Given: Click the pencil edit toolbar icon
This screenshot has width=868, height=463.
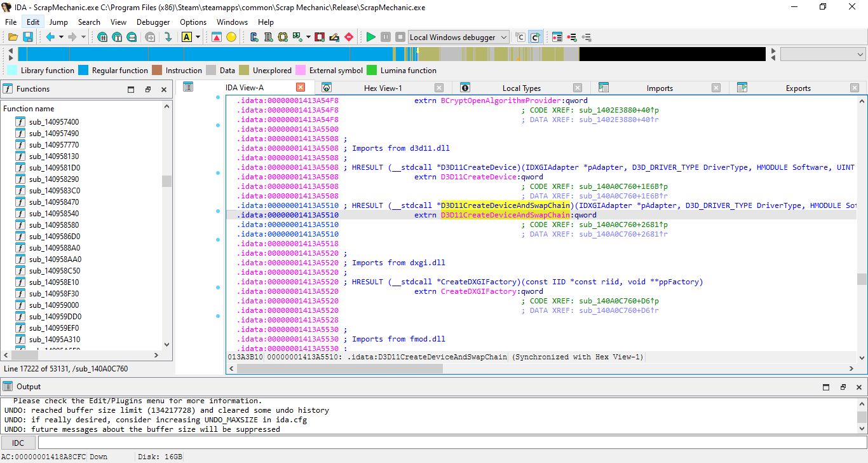Looking at the screenshot, I should [x=334, y=38].
